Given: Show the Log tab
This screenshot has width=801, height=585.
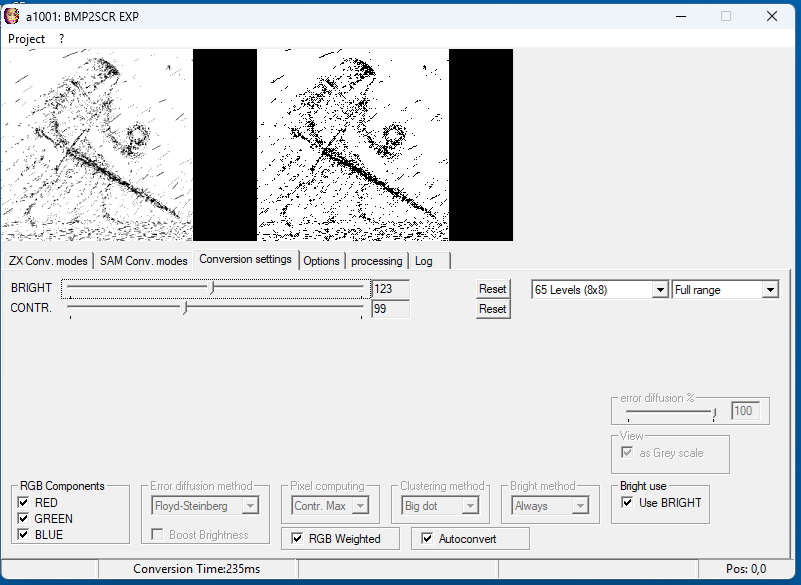Looking at the screenshot, I should (424, 261).
